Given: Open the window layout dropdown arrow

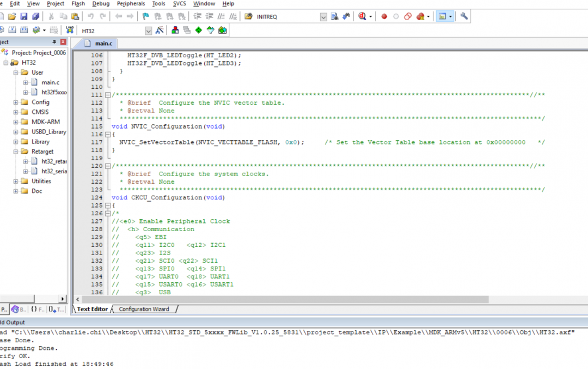Looking at the screenshot, I should tap(450, 16).
